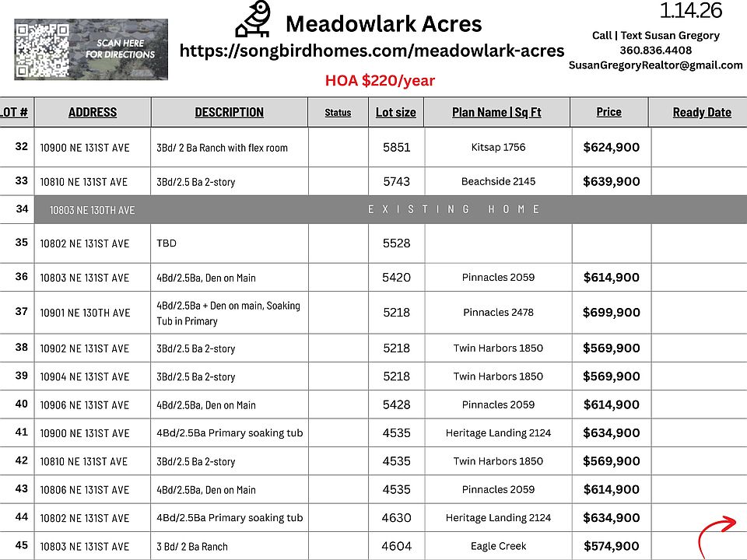The width and height of the screenshot is (747, 560).
Task: Click the $624,900 price for lot 32
Action: pyautogui.click(x=611, y=147)
